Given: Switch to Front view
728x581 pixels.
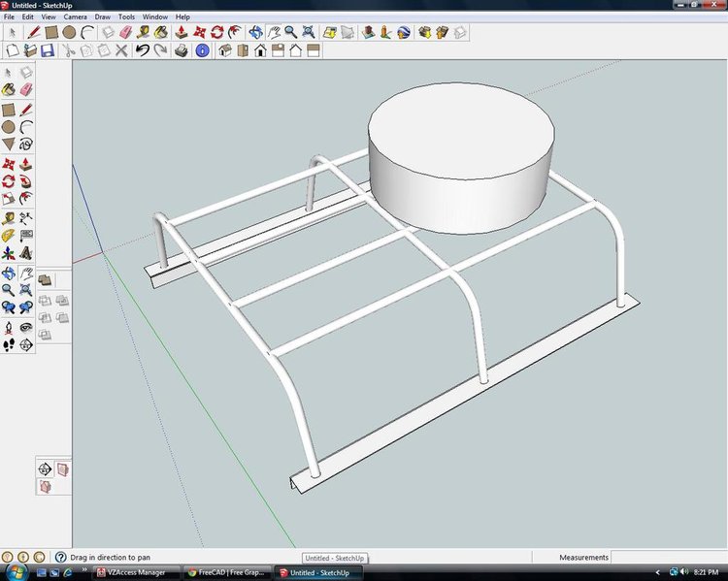Looking at the screenshot, I should (x=260, y=50).
